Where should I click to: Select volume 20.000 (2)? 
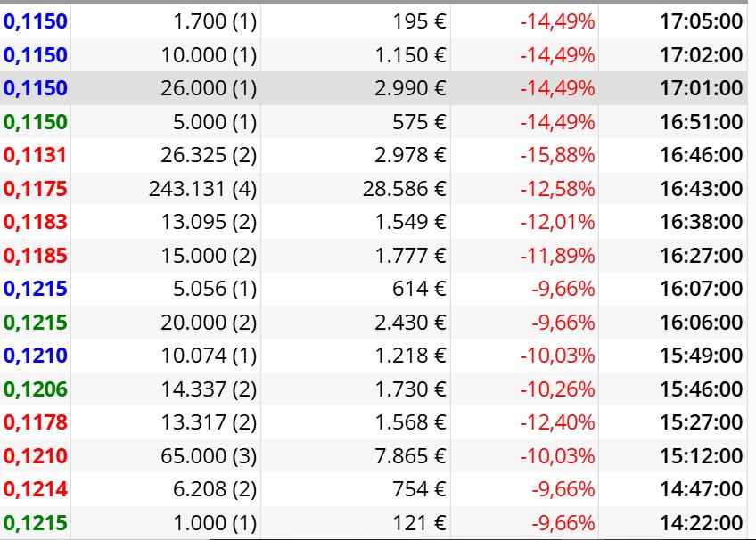point(209,323)
